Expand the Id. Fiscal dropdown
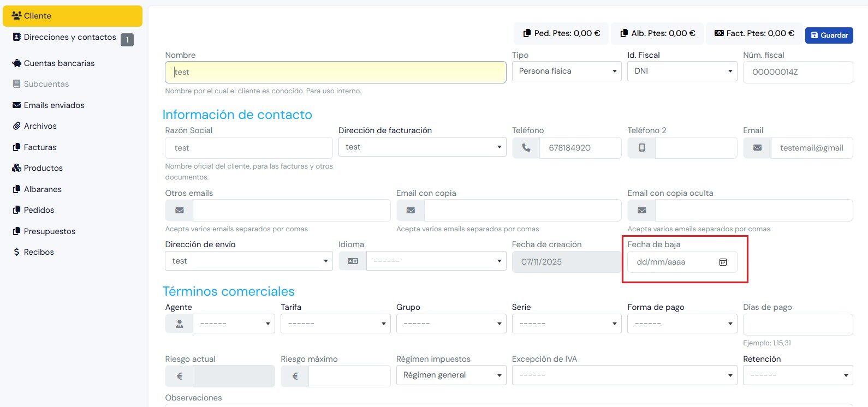 tap(682, 71)
